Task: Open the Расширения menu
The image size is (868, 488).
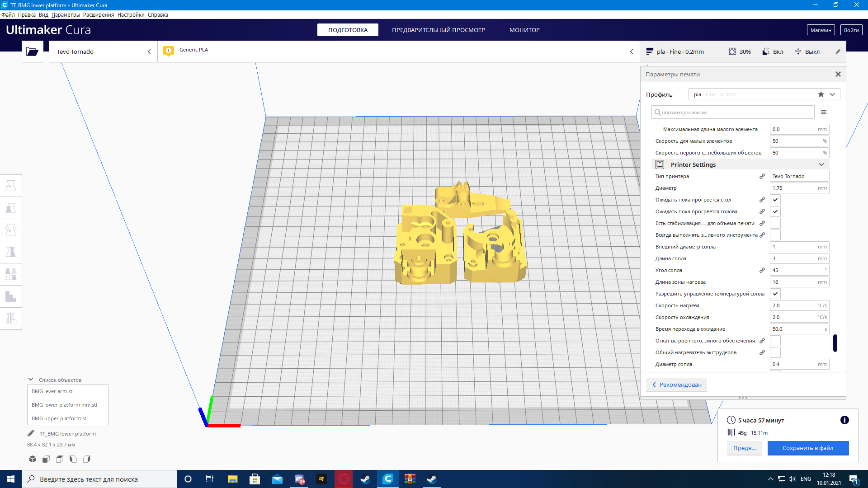Action: coord(99,15)
